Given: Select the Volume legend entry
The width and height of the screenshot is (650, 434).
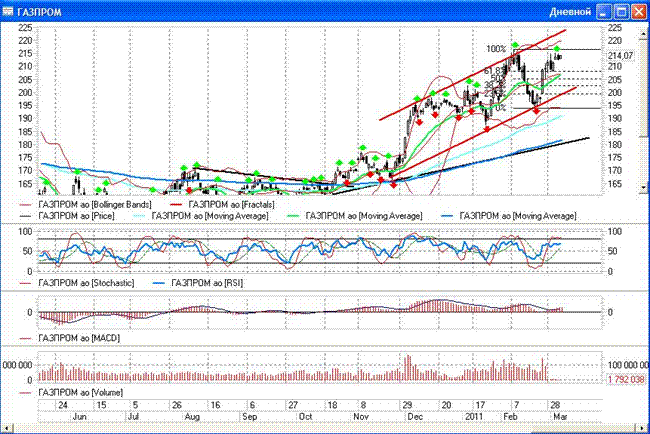Looking at the screenshot, I should (71, 392).
